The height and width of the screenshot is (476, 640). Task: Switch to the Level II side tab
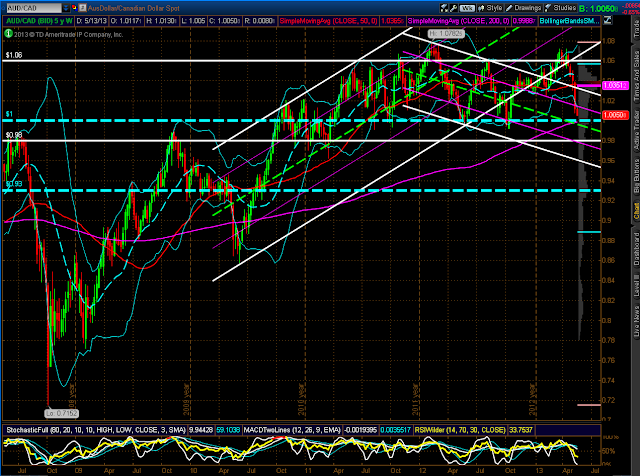pos(636,286)
